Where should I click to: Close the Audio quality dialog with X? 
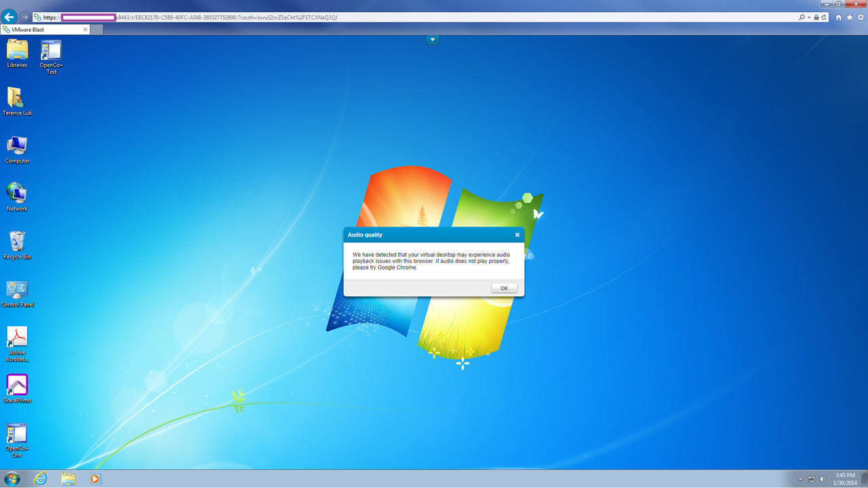click(517, 235)
